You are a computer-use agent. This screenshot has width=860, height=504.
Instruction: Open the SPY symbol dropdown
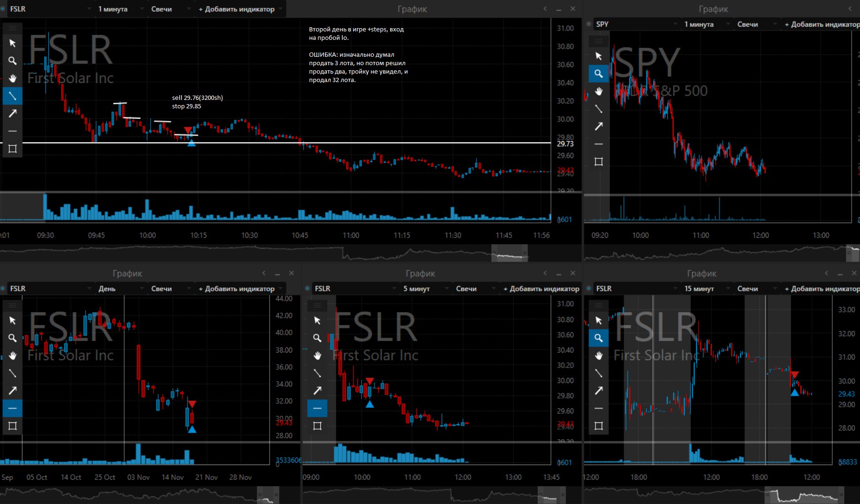coord(636,24)
